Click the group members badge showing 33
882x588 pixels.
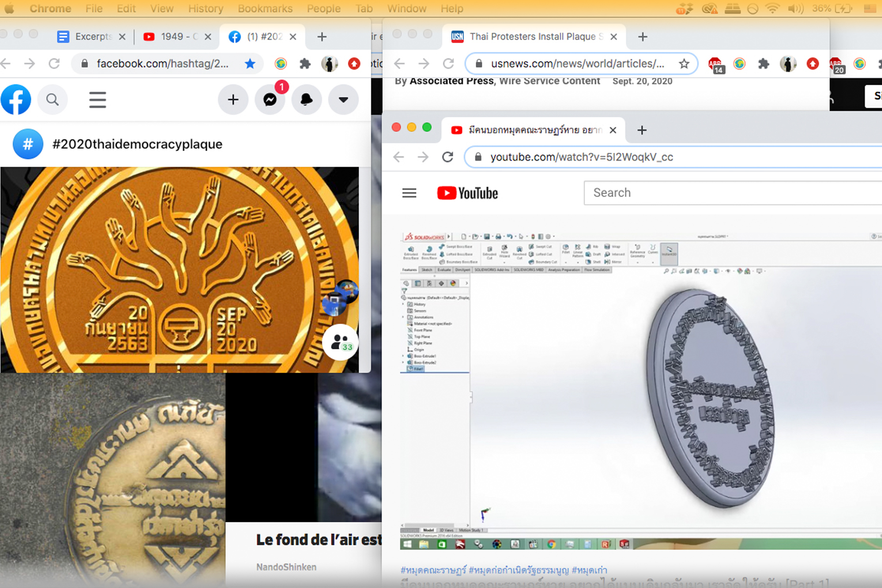pos(341,342)
